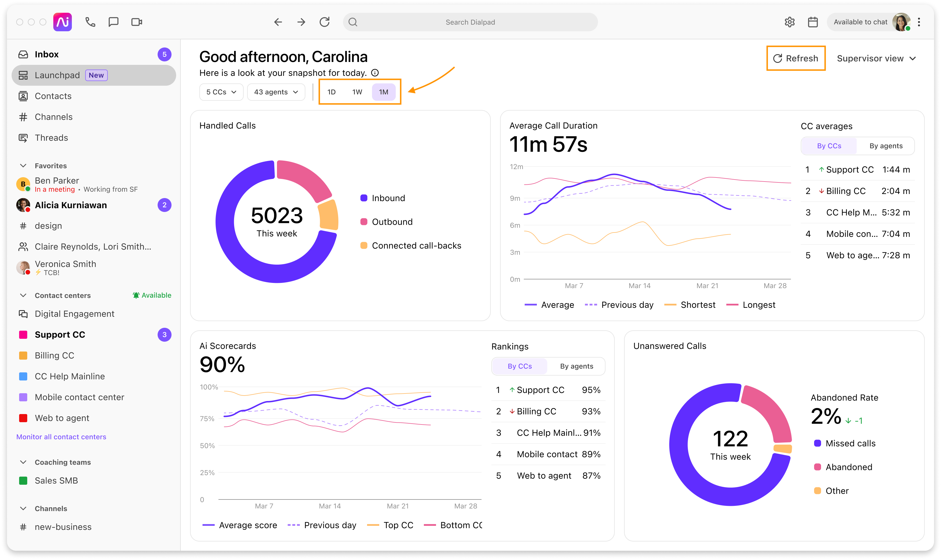The height and width of the screenshot is (560, 941).
Task: Toggle Outbound legend in Handled Calls
Action: [386, 222]
